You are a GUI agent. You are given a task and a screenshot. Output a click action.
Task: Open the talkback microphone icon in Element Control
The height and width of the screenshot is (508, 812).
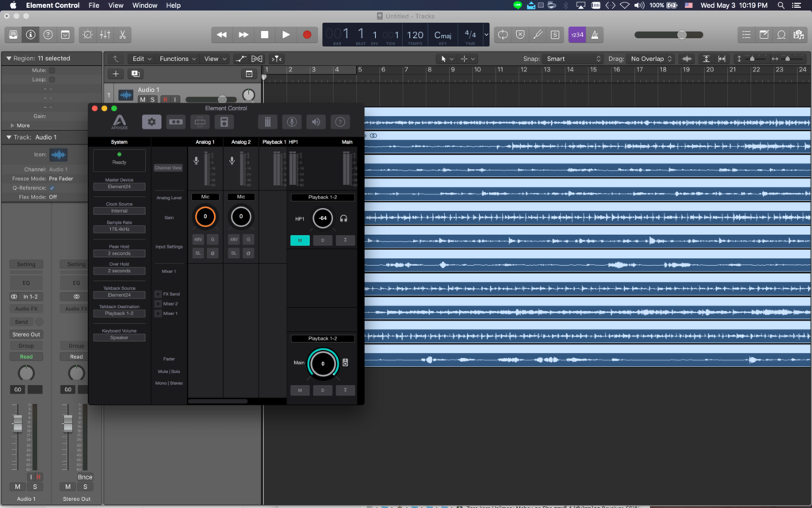pos(292,121)
